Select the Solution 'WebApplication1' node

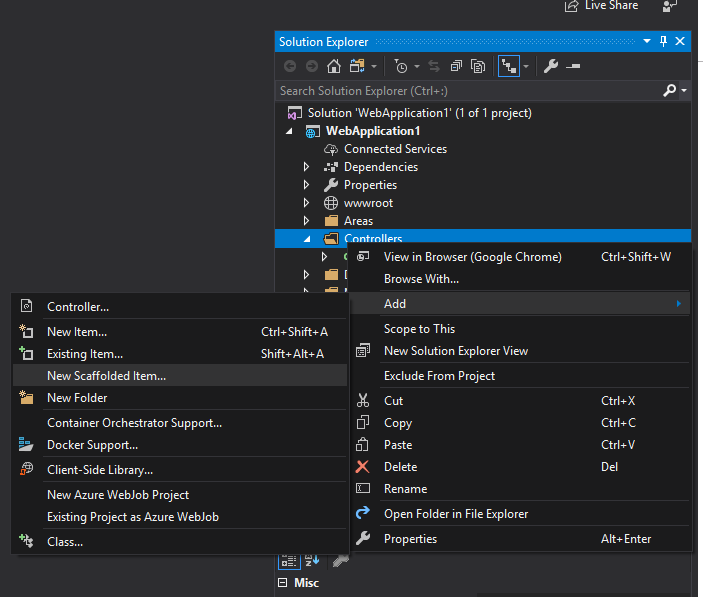[x=419, y=113]
